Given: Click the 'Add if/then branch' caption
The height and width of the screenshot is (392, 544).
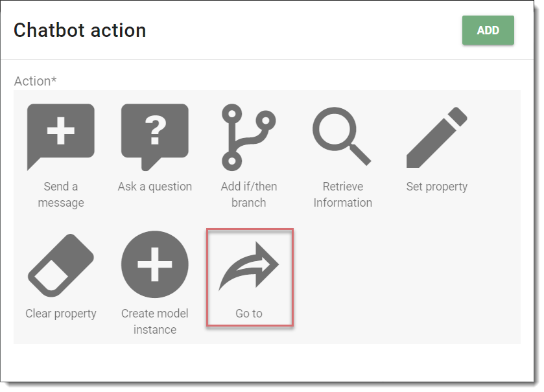Looking at the screenshot, I should click(x=249, y=194).
